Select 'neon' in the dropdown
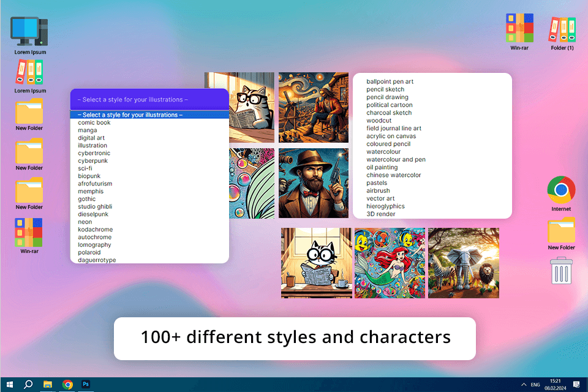The image size is (588, 392). click(x=85, y=222)
